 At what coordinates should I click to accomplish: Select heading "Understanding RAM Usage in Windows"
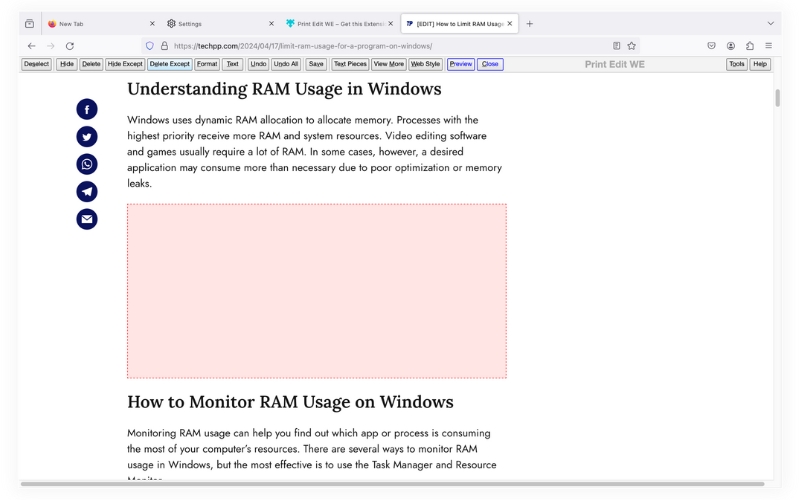click(x=284, y=89)
